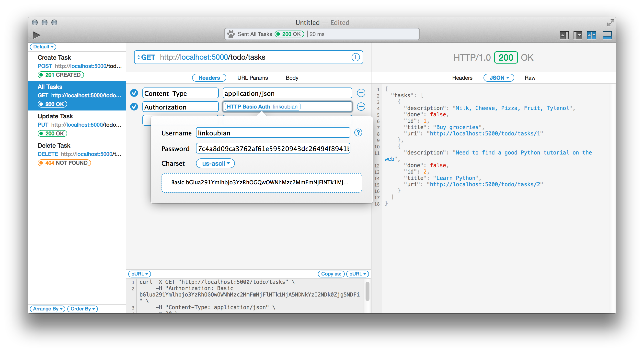Click the send request play button
644x352 pixels.
[36, 35]
